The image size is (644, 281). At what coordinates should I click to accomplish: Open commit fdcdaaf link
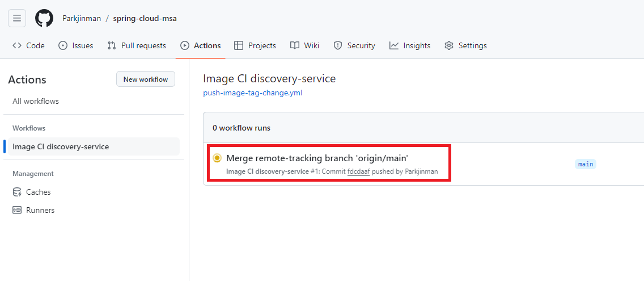tap(358, 171)
